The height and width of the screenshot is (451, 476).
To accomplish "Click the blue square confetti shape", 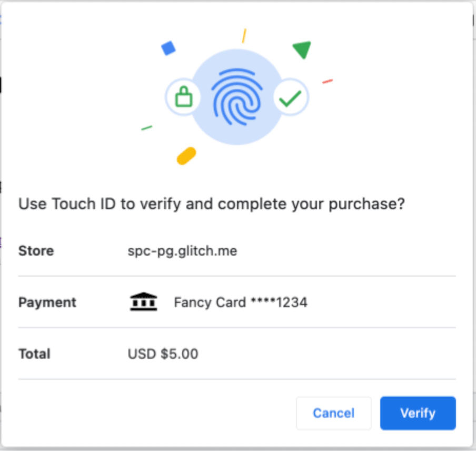I will point(168,48).
